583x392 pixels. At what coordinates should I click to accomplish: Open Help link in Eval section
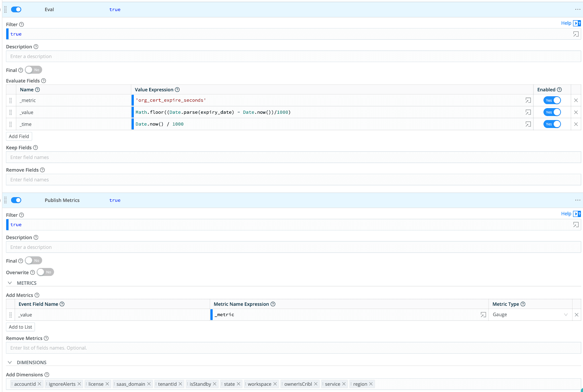tap(566, 23)
